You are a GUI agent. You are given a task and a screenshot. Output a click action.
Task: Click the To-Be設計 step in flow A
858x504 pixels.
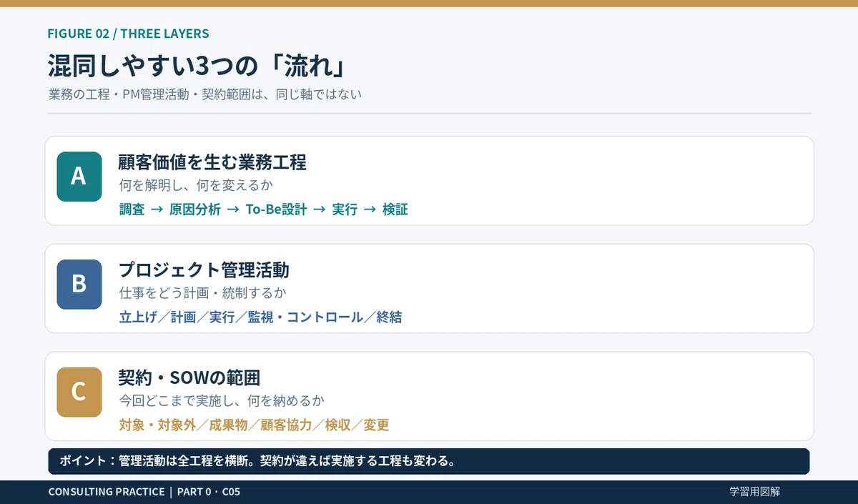click(x=276, y=209)
